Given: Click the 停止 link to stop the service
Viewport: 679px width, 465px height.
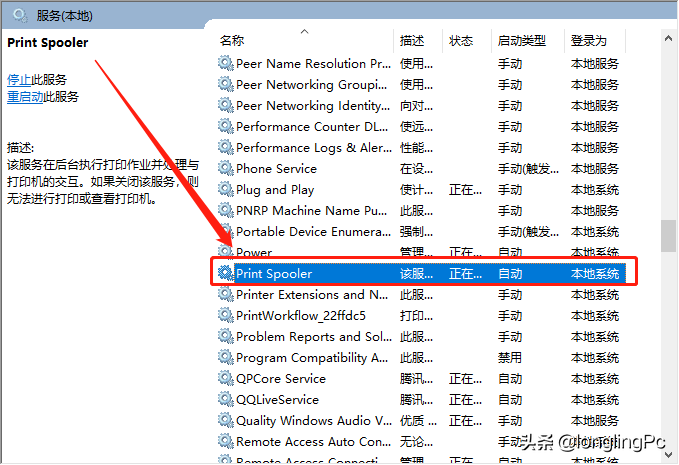Looking at the screenshot, I should (x=19, y=80).
